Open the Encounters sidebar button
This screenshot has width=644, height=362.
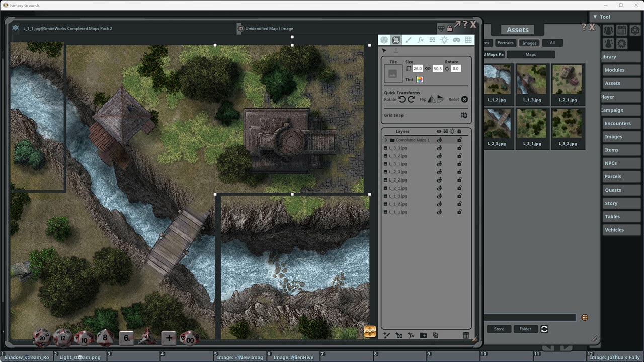617,123
